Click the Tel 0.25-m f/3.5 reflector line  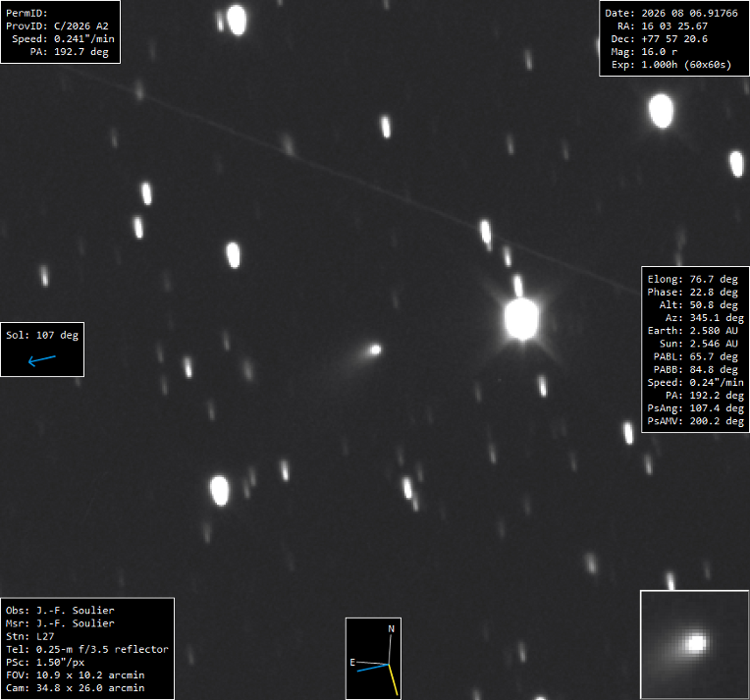[x=87, y=649]
